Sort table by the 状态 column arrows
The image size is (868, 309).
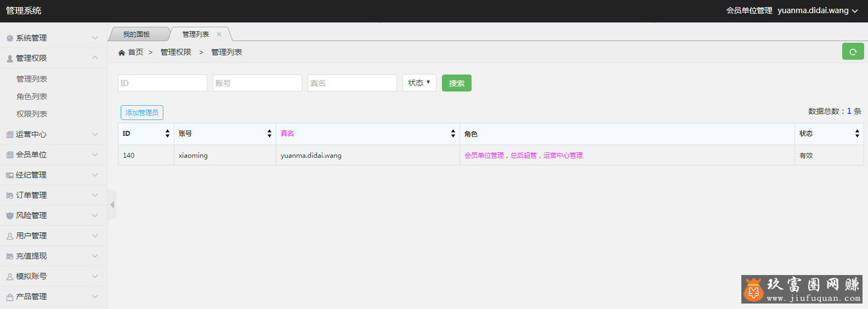[857, 134]
